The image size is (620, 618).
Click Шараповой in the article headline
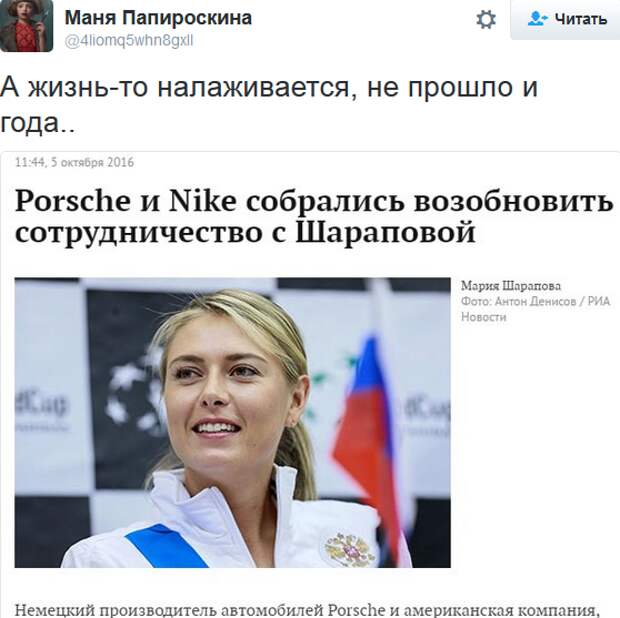(385, 232)
